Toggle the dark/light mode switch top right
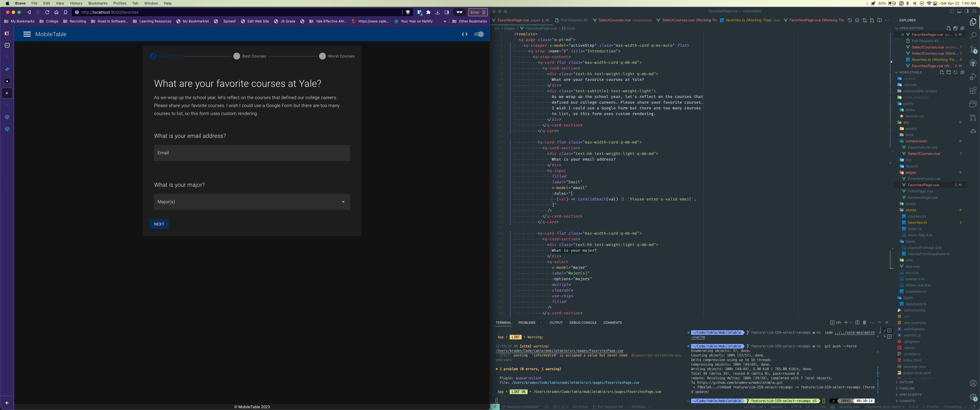Viewport: 980px width, 410px height. [479, 34]
